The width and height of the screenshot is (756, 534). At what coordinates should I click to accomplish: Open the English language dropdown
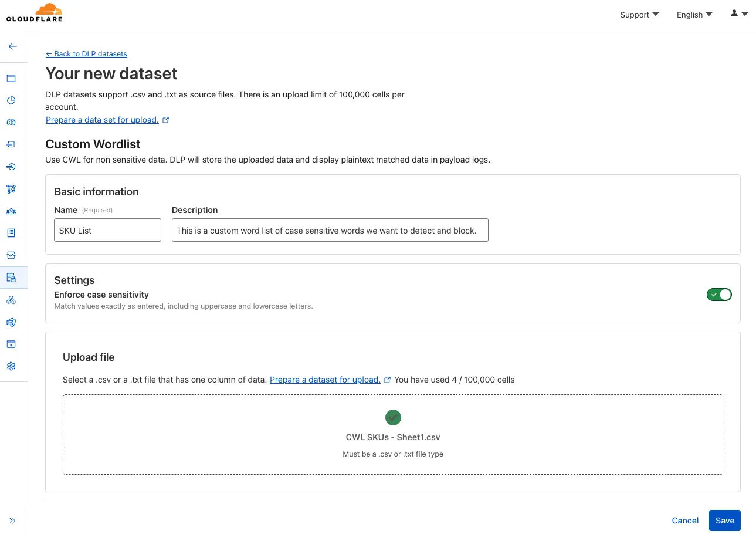(694, 15)
